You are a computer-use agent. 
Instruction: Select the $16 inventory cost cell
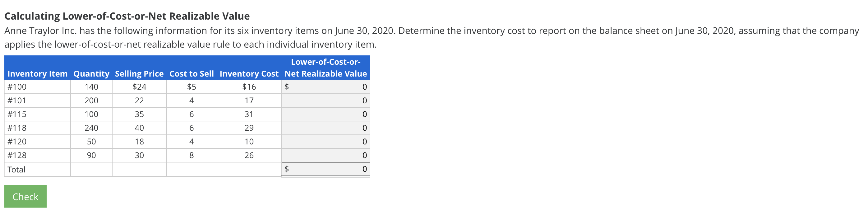coord(249,87)
